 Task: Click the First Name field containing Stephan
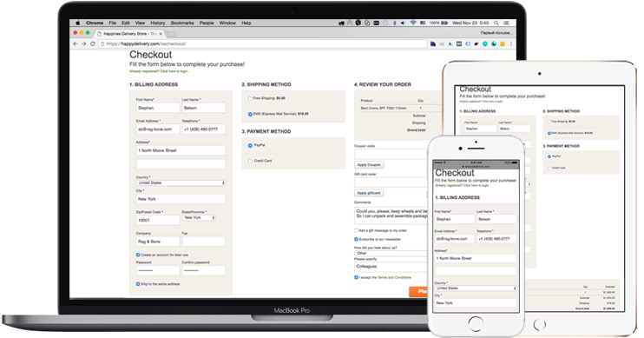coord(158,108)
